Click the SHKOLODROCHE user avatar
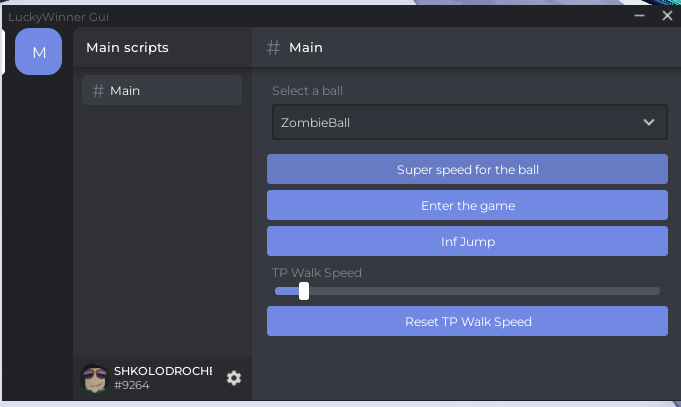The width and height of the screenshot is (681, 407). coord(94,378)
